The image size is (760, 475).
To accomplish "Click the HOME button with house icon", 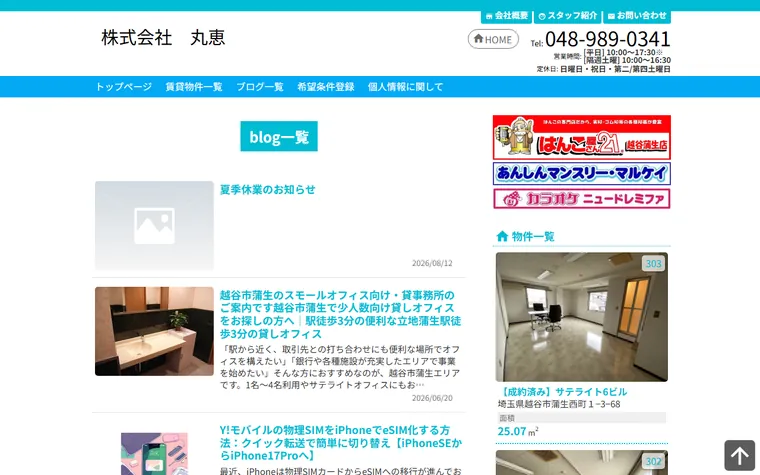I will click(x=493, y=39).
